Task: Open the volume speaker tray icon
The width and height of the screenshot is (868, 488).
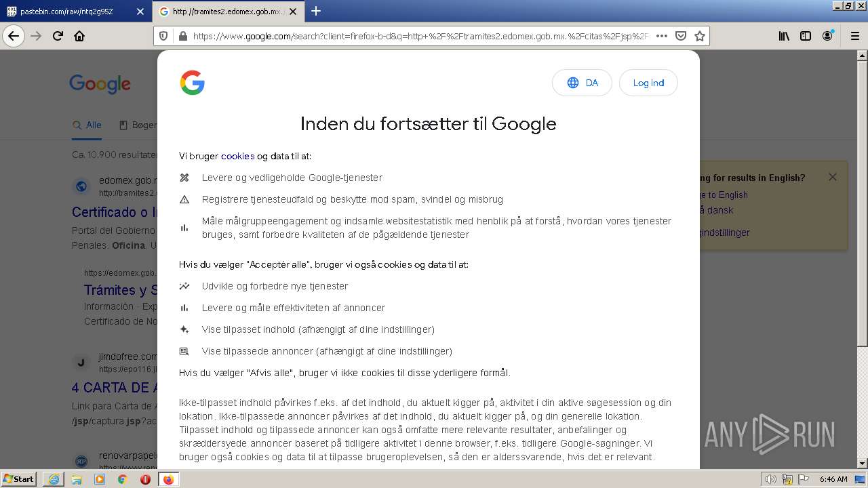Action: [x=771, y=479]
